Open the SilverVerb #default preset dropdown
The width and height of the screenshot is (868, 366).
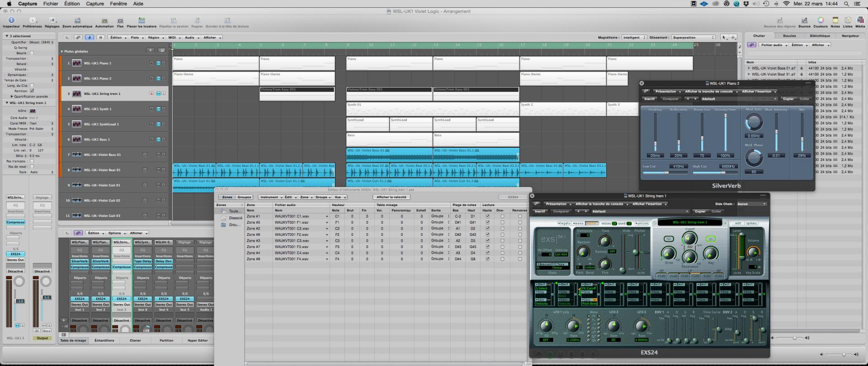tap(739, 99)
